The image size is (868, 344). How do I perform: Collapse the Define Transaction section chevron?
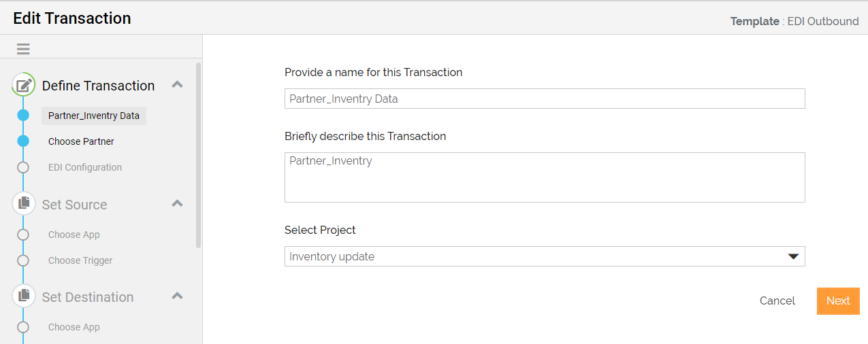(177, 85)
